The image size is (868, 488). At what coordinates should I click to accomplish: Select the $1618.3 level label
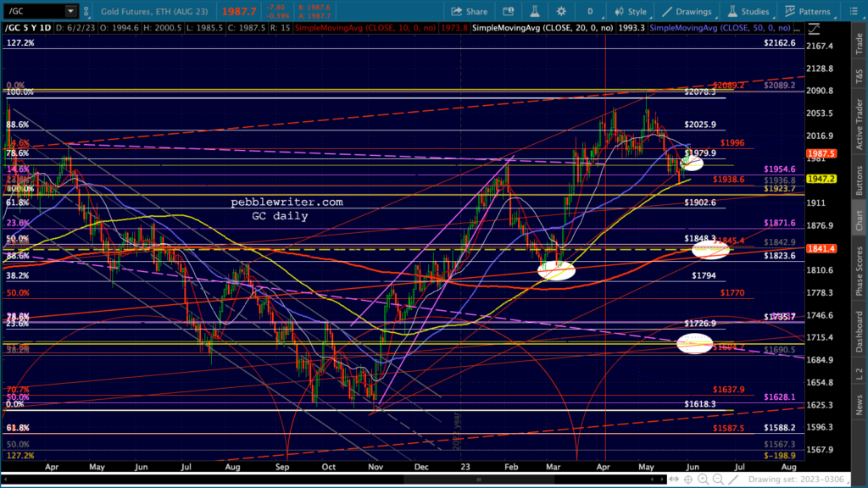699,404
